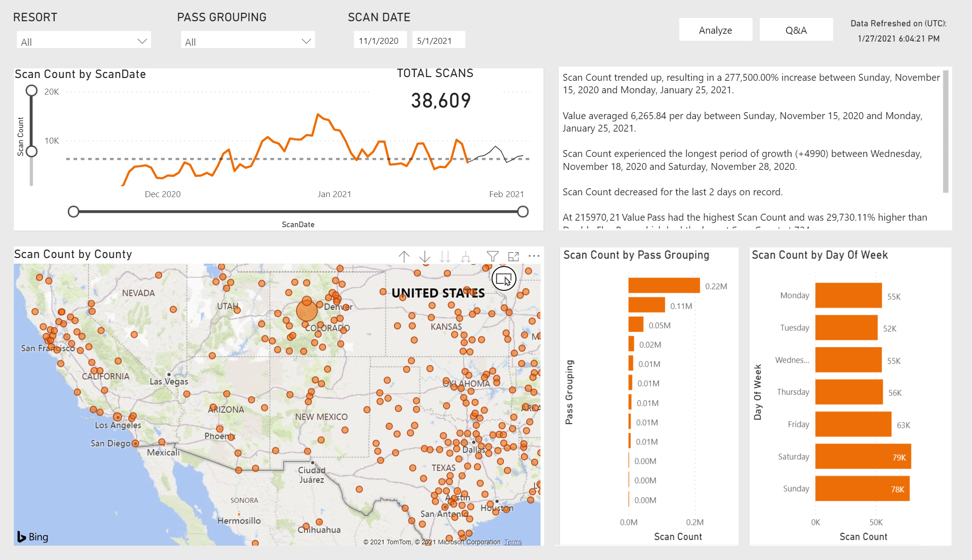
Task: Open the Q&A button
Action: (796, 30)
